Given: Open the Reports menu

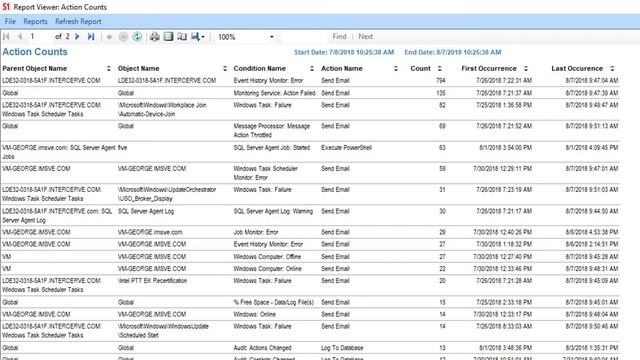Looking at the screenshot, I should pyautogui.click(x=35, y=21).
